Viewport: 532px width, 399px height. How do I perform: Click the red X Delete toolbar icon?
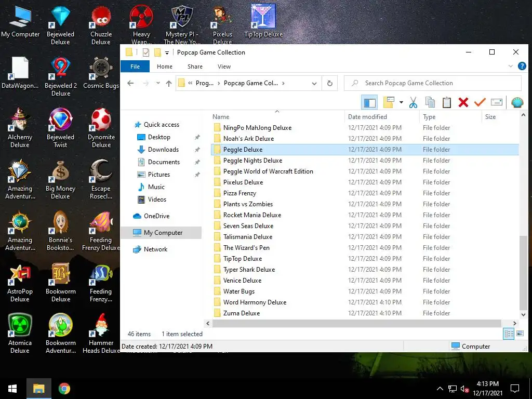tap(463, 102)
